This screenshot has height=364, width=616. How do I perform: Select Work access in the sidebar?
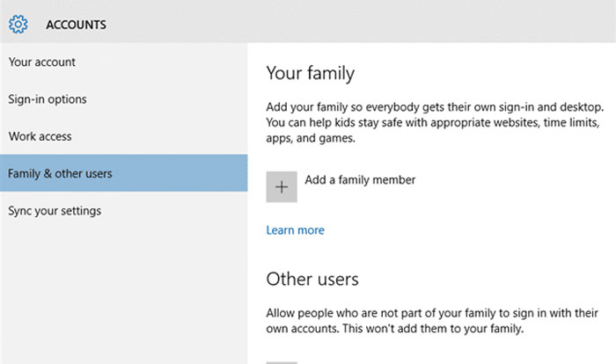point(40,136)
